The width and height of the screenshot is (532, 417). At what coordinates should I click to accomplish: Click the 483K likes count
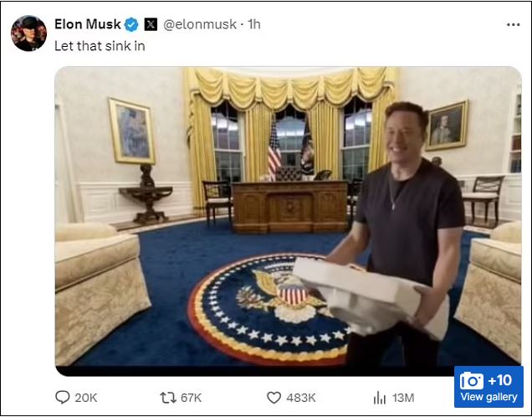(301, 398)
